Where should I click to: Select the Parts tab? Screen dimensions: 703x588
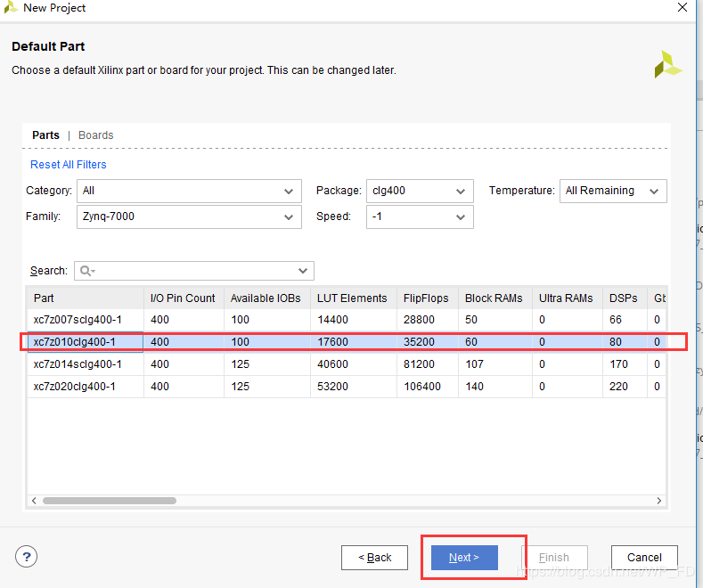45,135
